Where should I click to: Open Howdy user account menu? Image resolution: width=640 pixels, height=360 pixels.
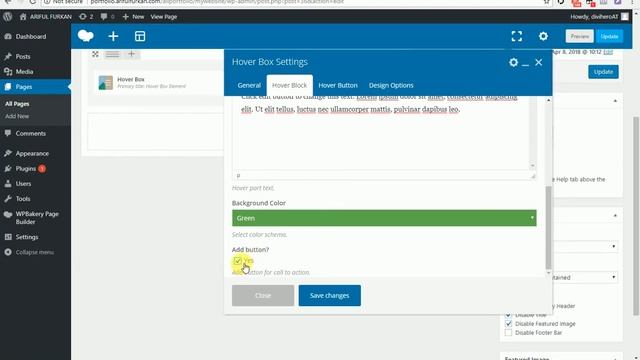click(599, 17)
